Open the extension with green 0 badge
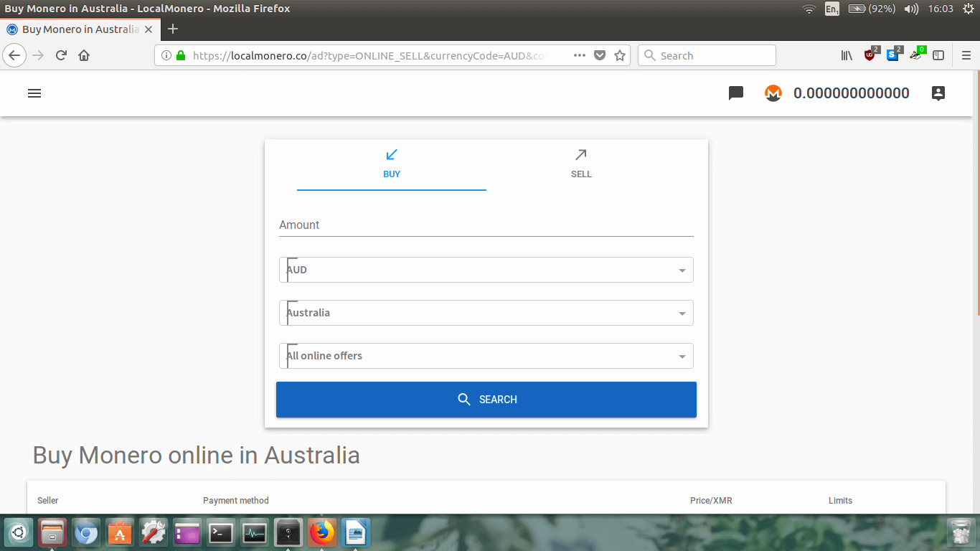980x551 pixels. pos(917,55)
